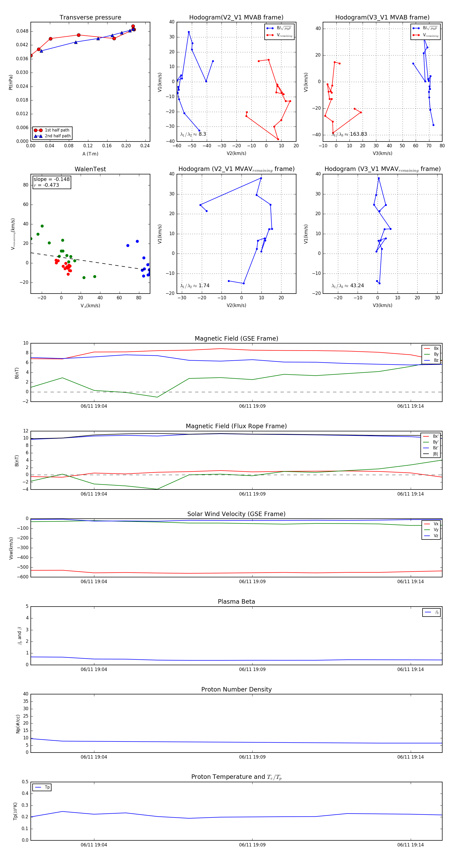The height and width of the screenshot is (868, 473).
Task: Click "V3(km/s)" x-axis label under MVAB hodogram
Action: click(x=382, y=154)
